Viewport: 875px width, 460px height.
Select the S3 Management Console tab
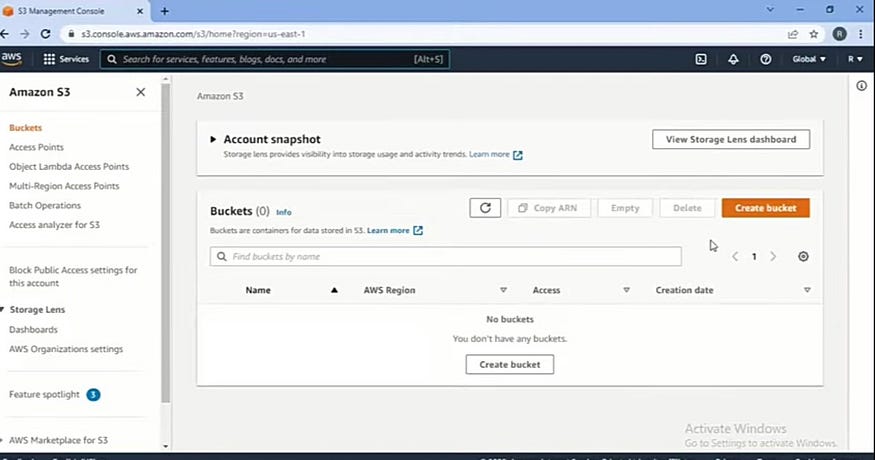(x=75, y=11)
